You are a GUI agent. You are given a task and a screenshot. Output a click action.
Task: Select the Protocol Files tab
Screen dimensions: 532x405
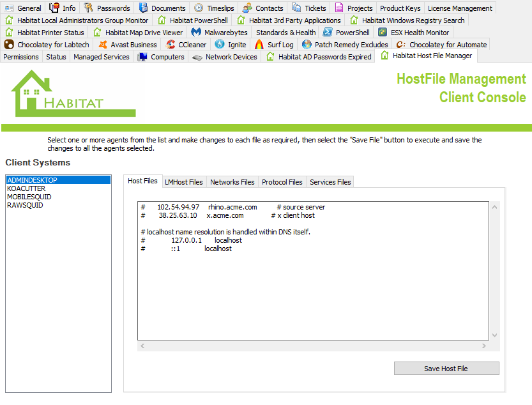tap(282, 182)
